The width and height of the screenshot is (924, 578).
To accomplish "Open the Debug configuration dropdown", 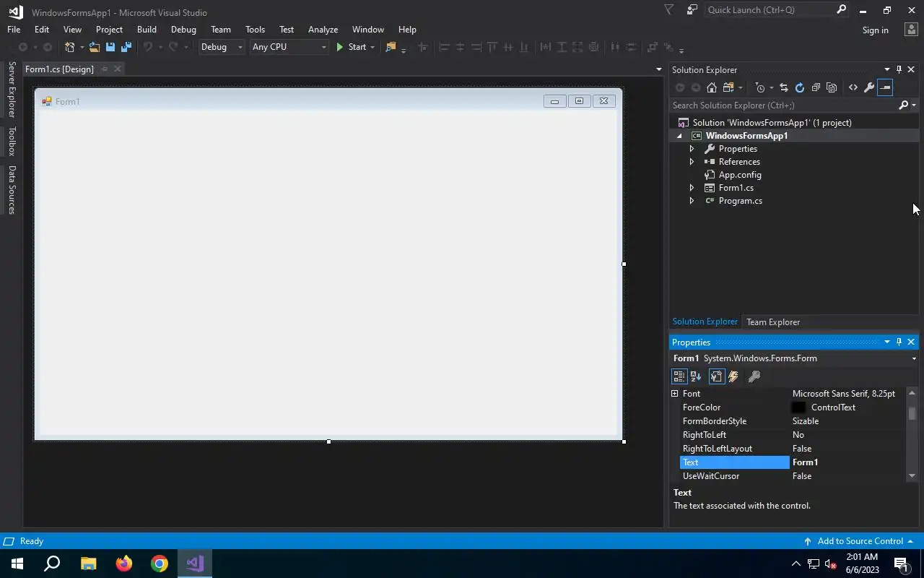I will pos(240,47).
